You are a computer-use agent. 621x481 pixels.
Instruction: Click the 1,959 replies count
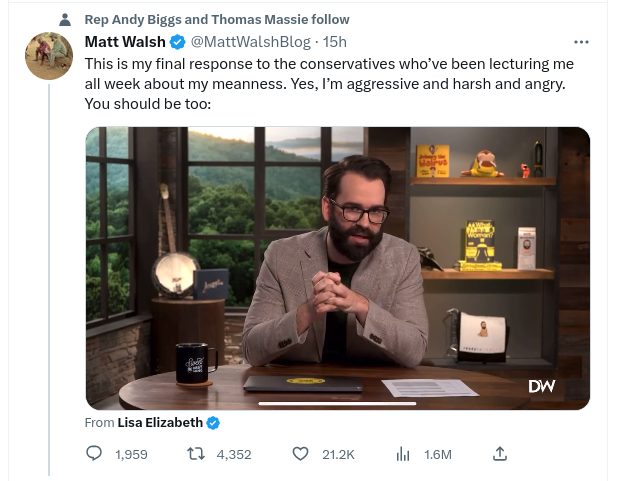(x=131, y=454)
